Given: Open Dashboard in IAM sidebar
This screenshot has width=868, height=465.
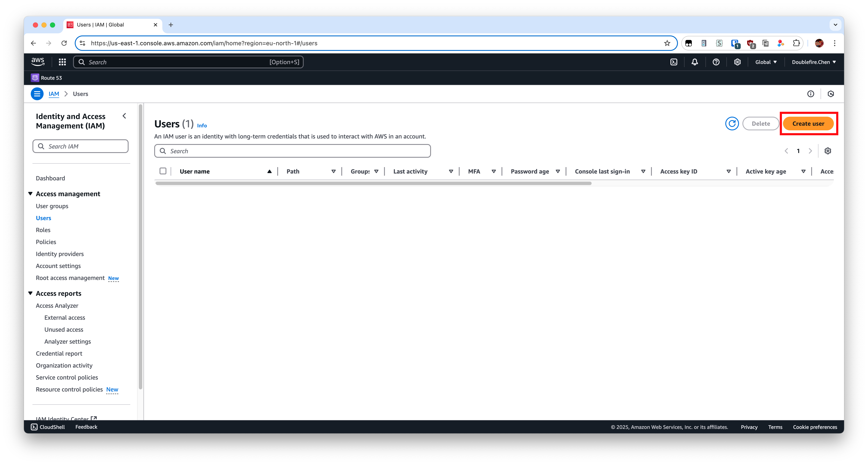Looking at the screenshot, I should (x=50, y=178).
